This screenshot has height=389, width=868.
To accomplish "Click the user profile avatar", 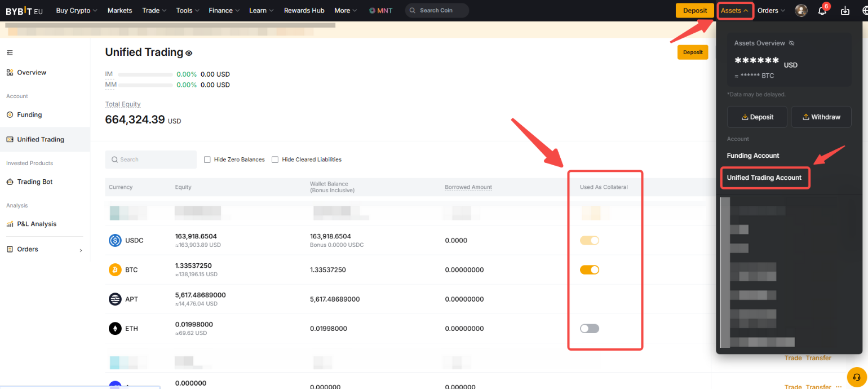I will tap(801, 11).
